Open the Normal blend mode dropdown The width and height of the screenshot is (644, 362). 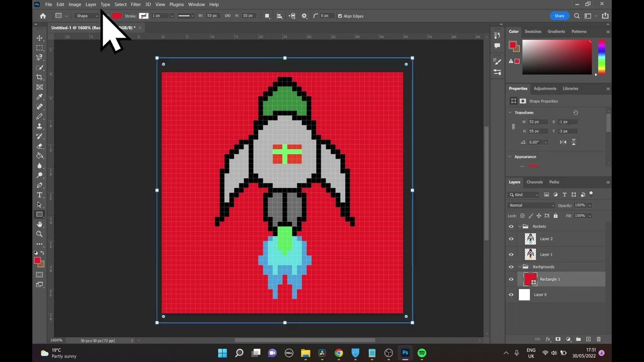click(x=531, y=205)
